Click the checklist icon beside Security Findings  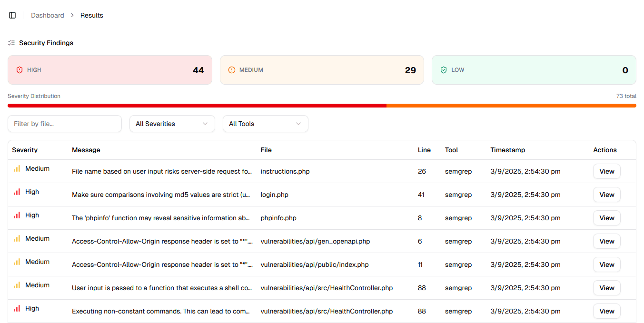11,42
